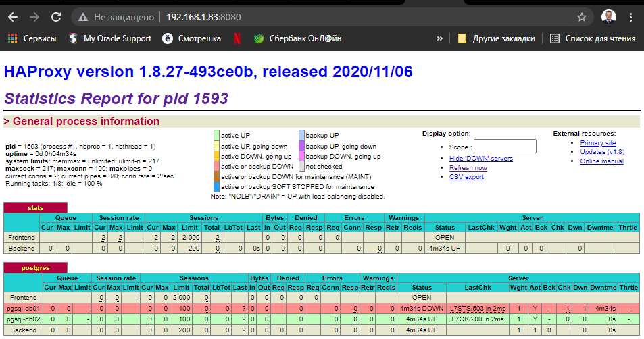Open Список для чтения reading list
This screenshot has width=644, height=339.
click(593, 38)
